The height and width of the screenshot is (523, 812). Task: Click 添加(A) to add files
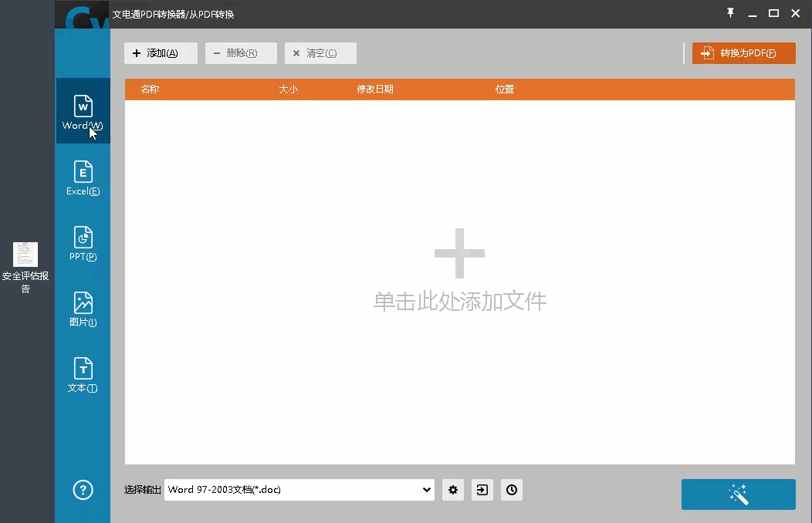coord(161,53)
